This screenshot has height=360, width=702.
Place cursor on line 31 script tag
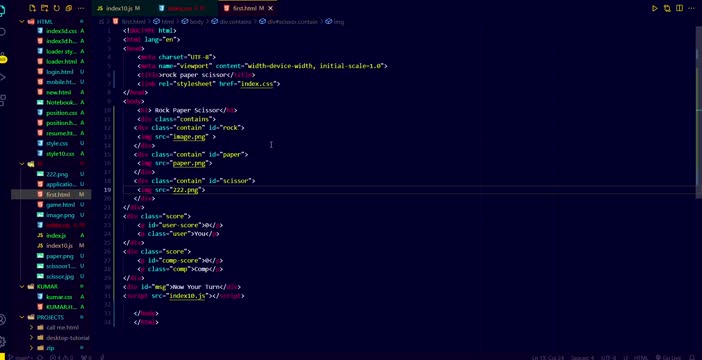pyautogui.click(x=184, y=296)
